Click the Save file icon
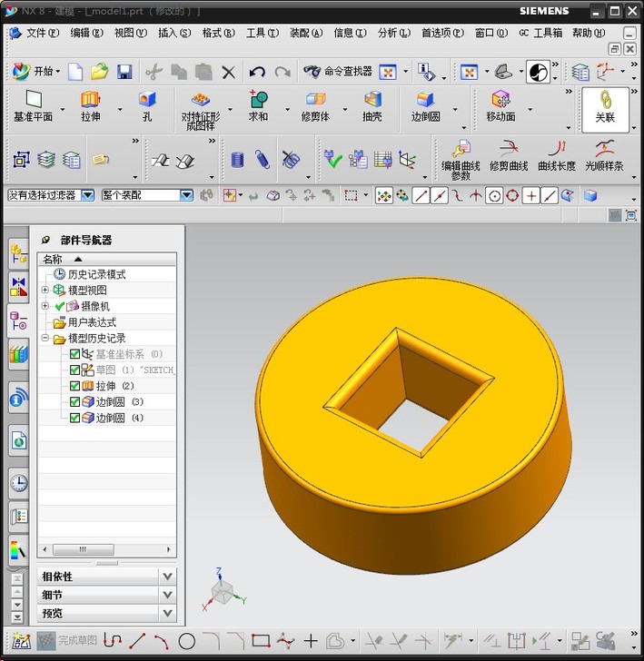644x661 pixels. pyautogui.click(x=124, y=71)
